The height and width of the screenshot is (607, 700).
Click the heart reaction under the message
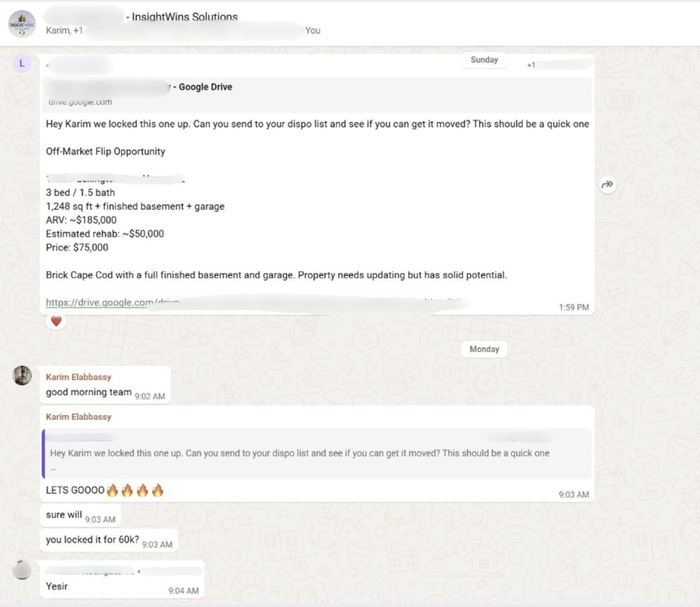pos(56,321)
